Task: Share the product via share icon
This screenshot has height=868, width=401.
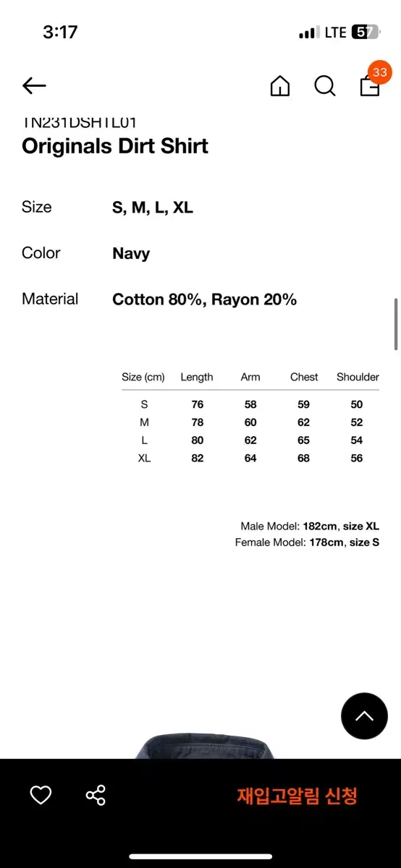Action: click(96, 796)
